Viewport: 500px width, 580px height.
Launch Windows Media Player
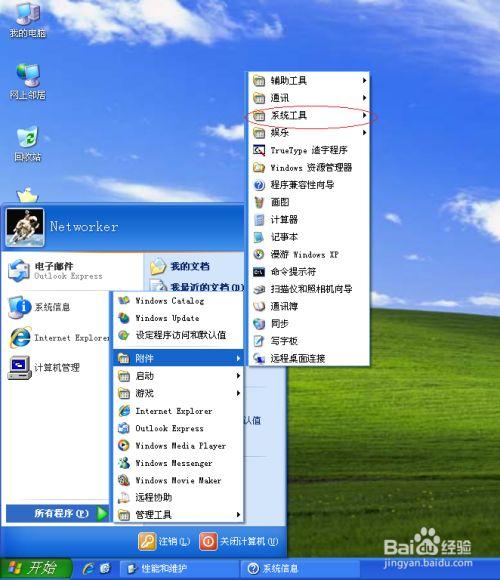pos(178,446)
